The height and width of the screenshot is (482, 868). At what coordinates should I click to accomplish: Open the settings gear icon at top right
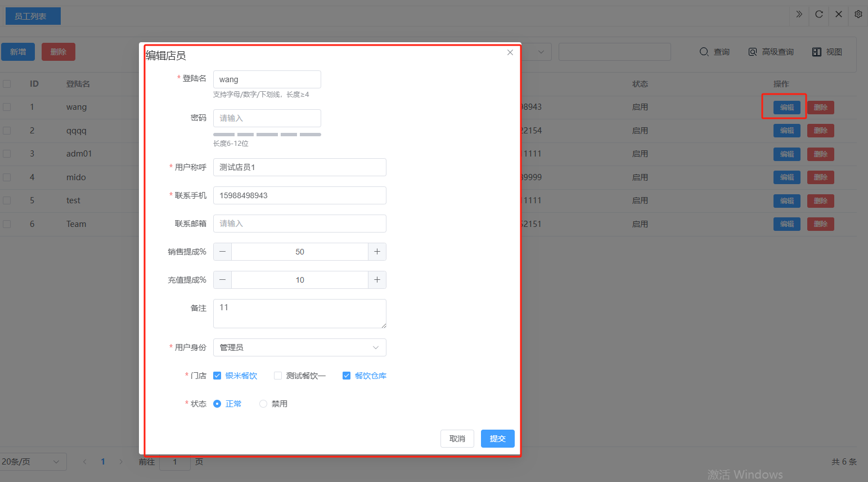coord(858,14)
